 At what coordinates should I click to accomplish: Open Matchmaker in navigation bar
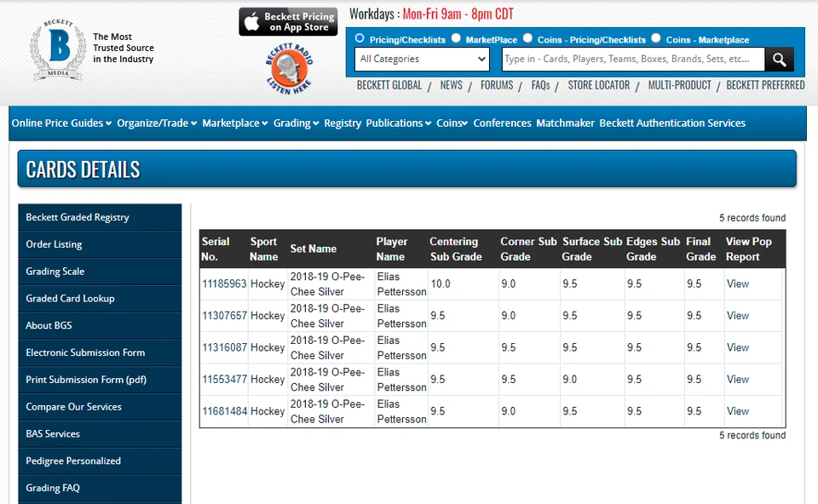coord(565,123)
